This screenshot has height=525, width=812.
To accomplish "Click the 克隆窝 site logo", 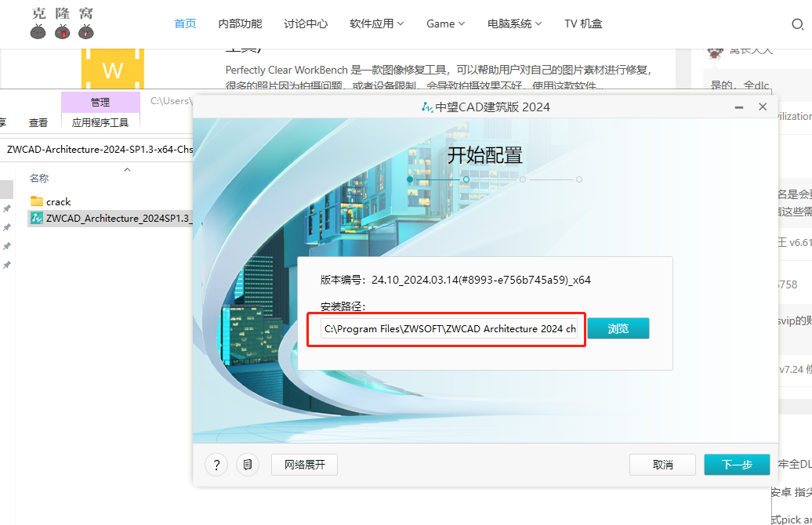I will [62, 23].
